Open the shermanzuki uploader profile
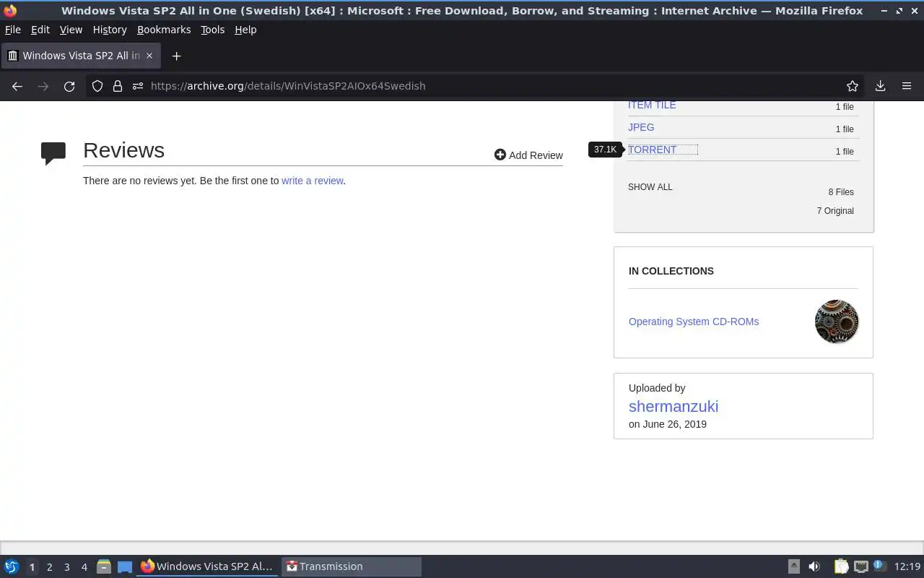924x578 pixels. 674,406
